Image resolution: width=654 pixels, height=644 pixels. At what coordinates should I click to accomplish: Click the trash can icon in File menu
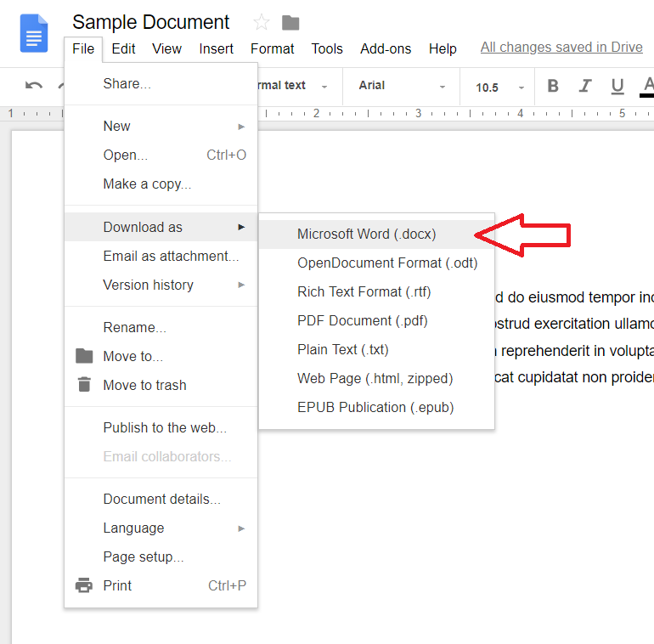[84, 385]
